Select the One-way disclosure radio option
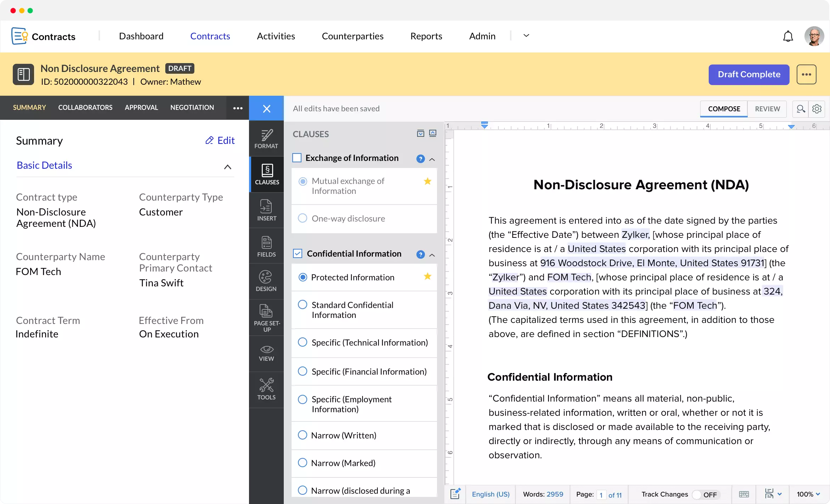830x504 pixels. 303,218
